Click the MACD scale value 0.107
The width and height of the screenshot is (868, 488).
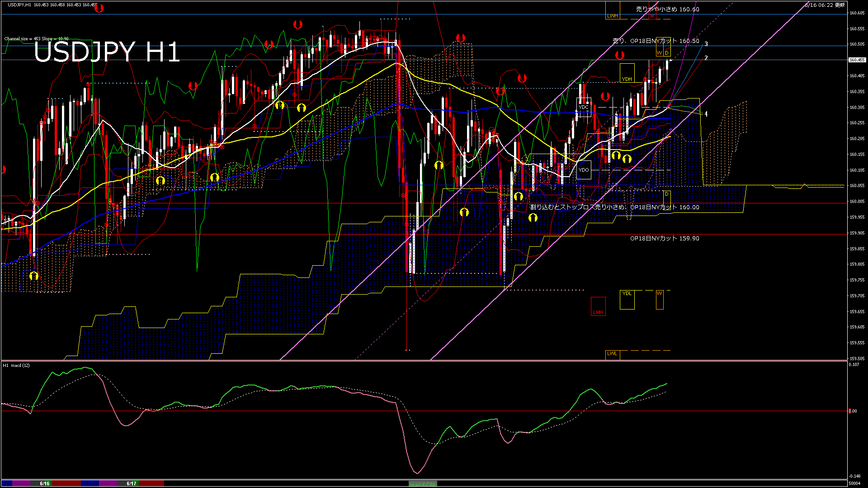click(854, 364)
